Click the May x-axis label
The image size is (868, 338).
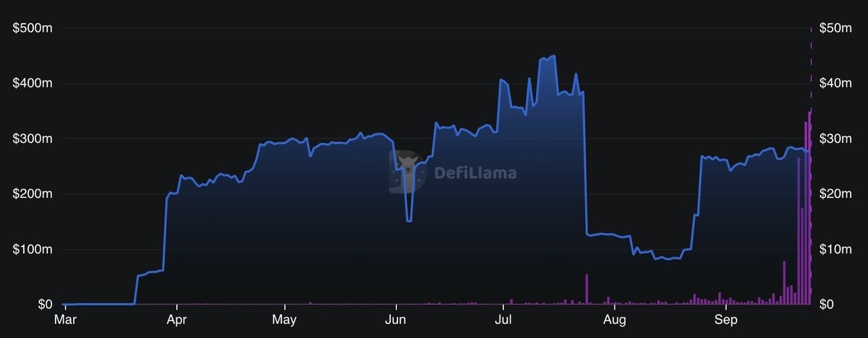coord(285,318)
